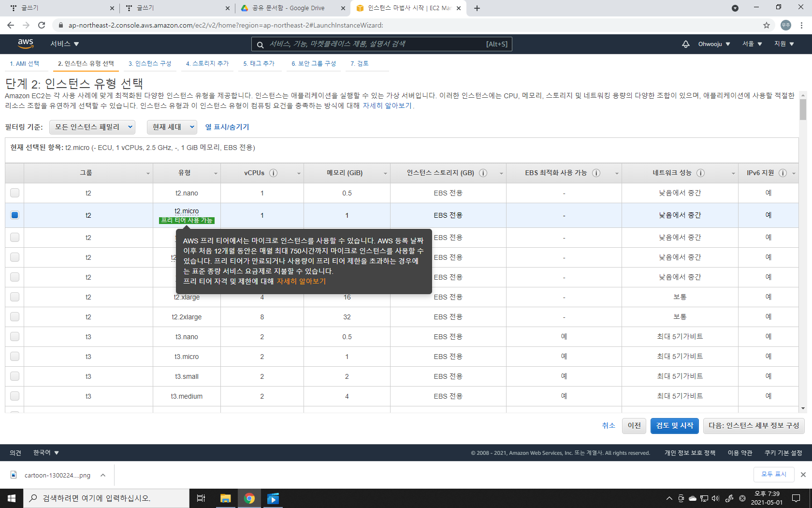This screenshot has height=508, width=812.
Task: Select the t3.medium instance checkbox
Action: click(x=14, y=396)
